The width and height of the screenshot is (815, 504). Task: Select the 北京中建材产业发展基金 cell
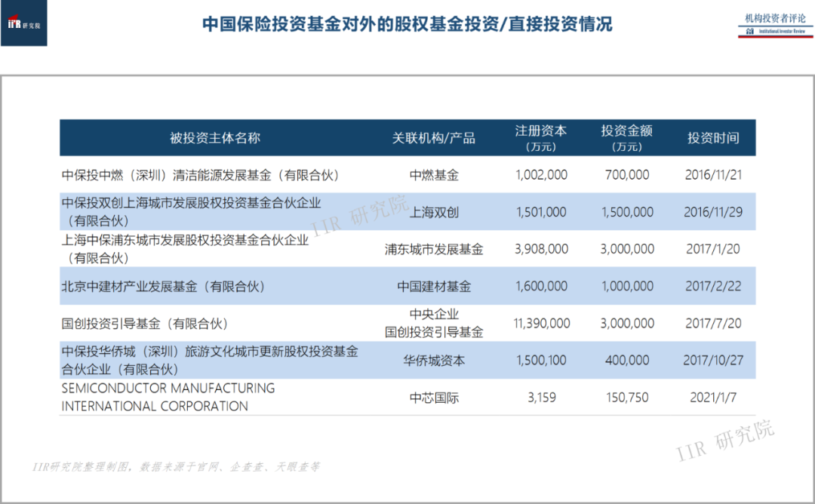point(164,286)
